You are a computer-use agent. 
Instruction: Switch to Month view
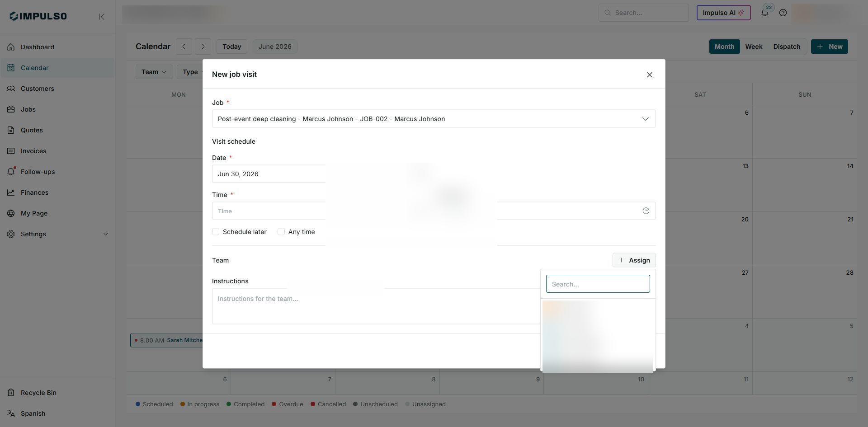click(724, 47)
